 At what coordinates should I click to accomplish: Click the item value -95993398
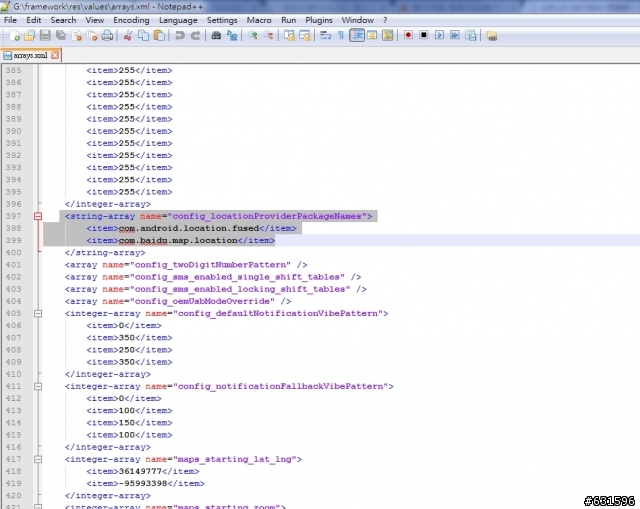click(143, 483)
